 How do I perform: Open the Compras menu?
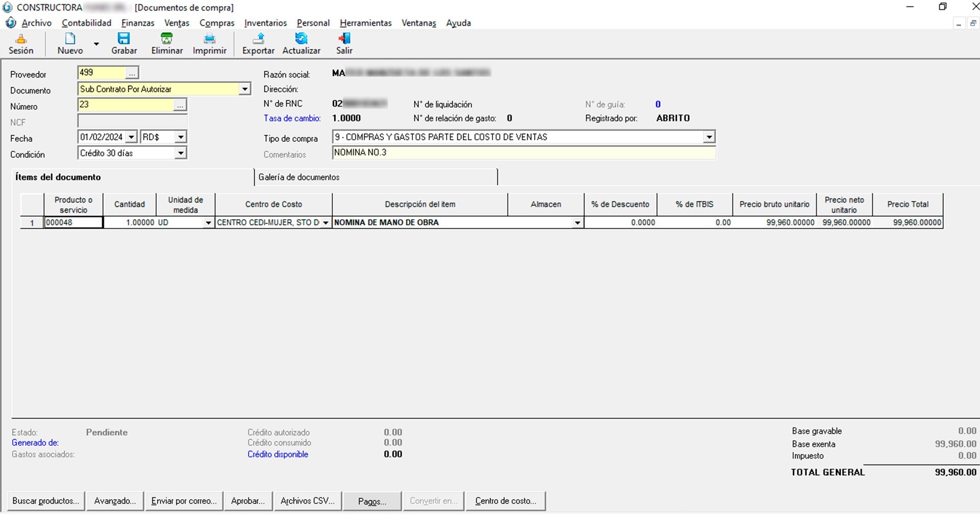coord(216,23)
